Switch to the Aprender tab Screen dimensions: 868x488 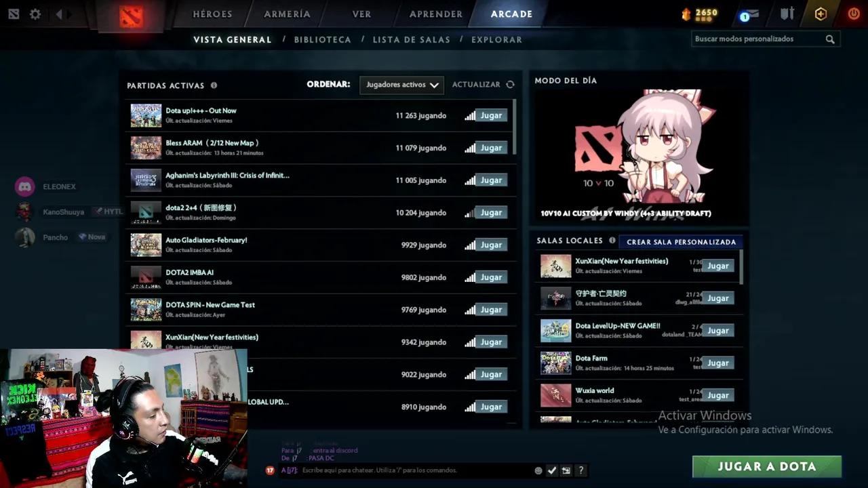[436, 14]
